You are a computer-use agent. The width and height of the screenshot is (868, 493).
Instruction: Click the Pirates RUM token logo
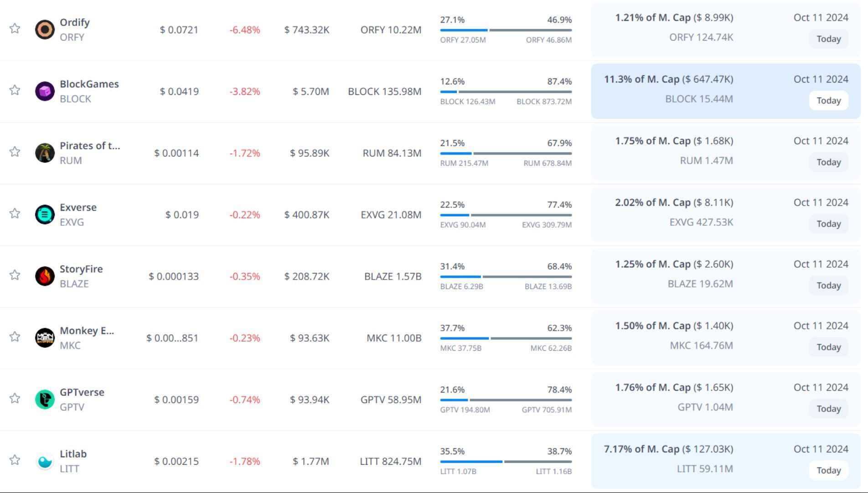pos(45,153)
